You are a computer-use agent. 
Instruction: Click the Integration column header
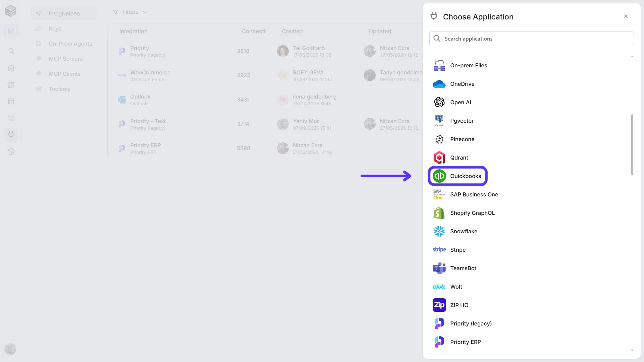click(133, 31)
